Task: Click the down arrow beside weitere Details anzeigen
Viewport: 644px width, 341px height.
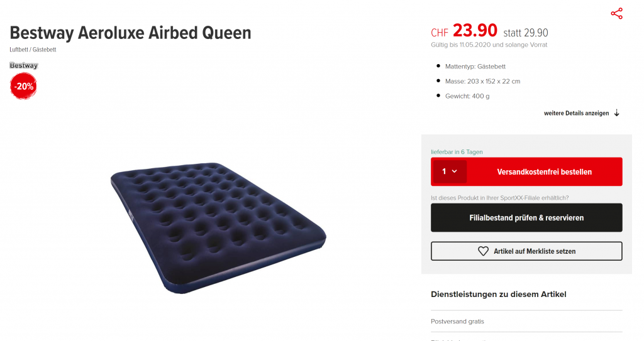Action: (x=617, y=113)
